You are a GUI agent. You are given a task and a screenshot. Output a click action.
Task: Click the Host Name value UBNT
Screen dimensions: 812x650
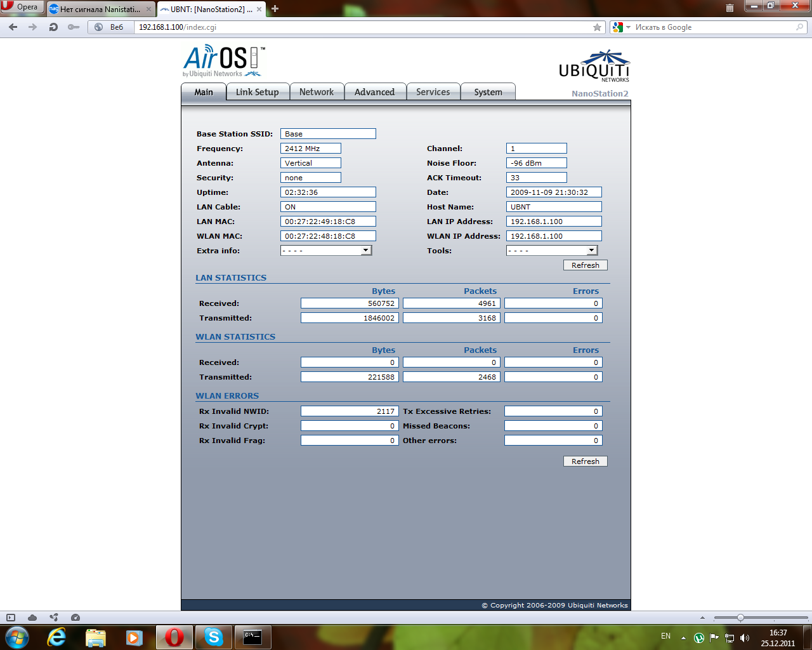(554, 207)
